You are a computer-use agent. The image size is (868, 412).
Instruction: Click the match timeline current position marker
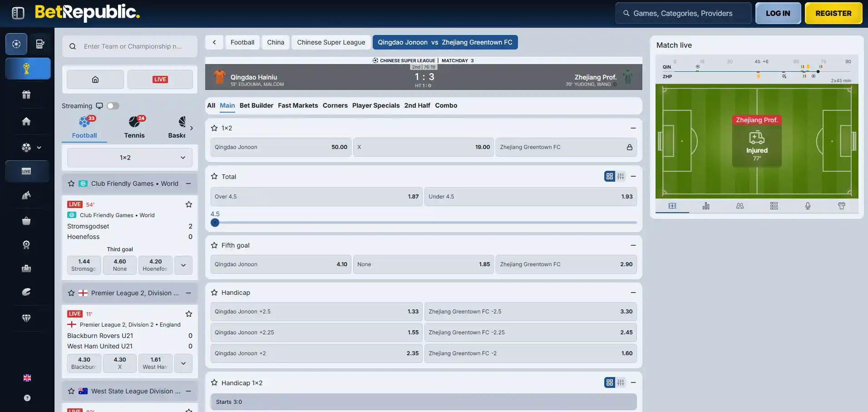pyautogui.click(x=818, y=71)
